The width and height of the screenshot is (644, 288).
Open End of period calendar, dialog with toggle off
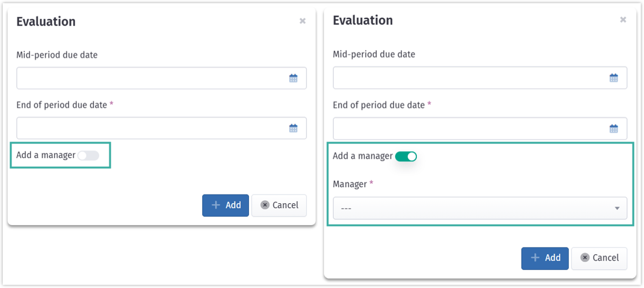pyautogui.click(x=293, y=128)
